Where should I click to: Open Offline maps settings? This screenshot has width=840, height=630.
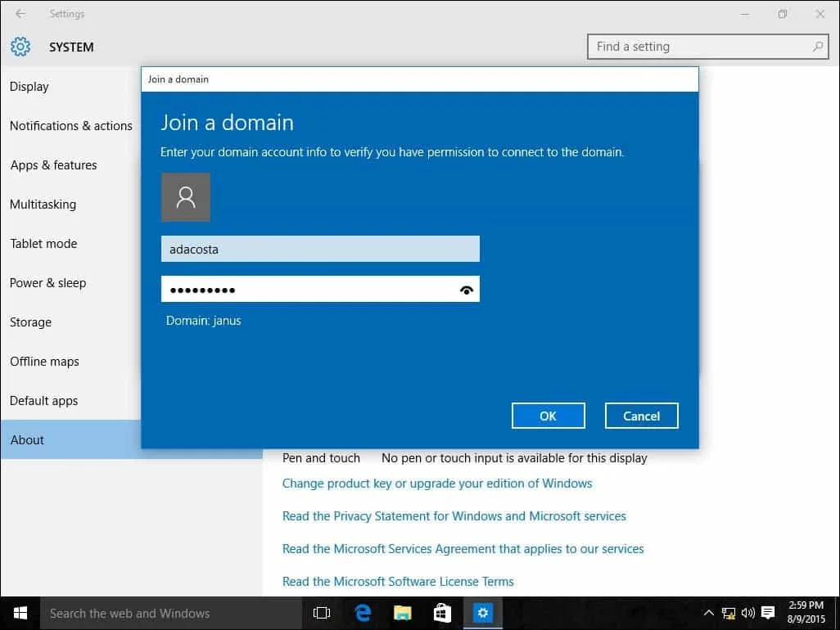click(x=44, y=362)
